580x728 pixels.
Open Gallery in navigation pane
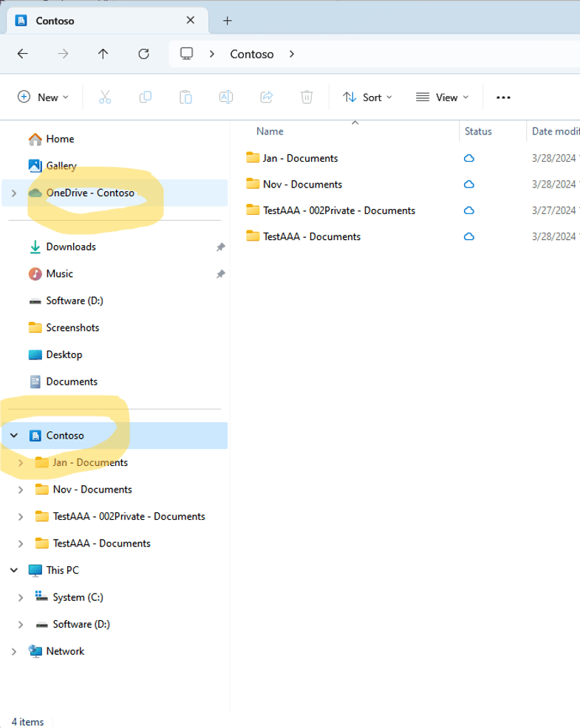point(61,165)
